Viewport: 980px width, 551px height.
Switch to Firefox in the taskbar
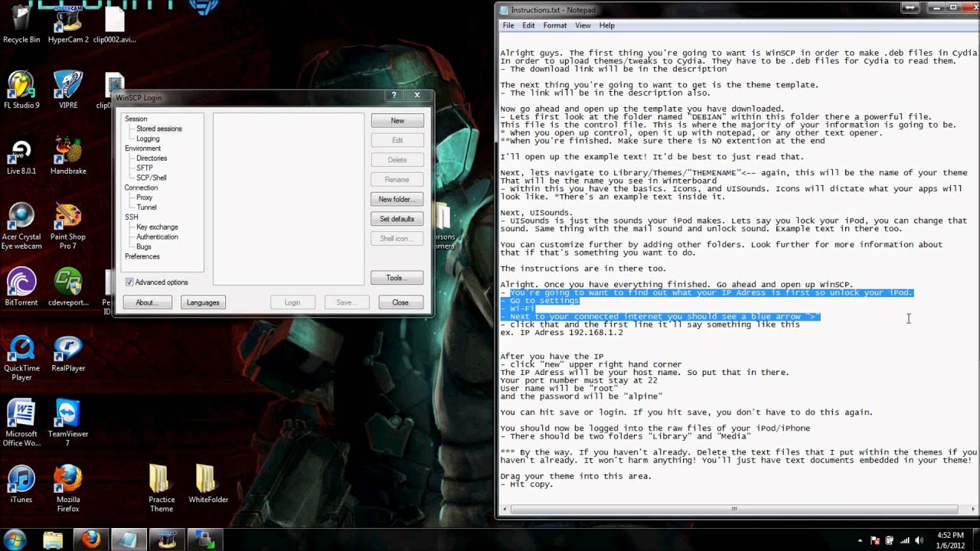coord(90,539)
